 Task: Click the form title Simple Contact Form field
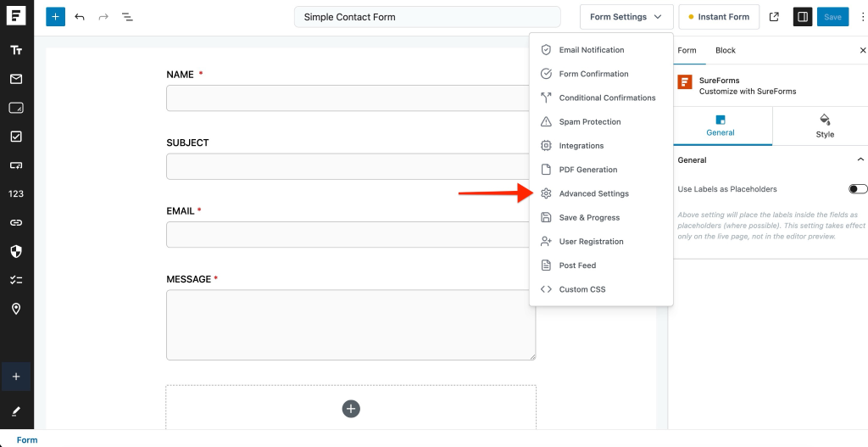427,17
